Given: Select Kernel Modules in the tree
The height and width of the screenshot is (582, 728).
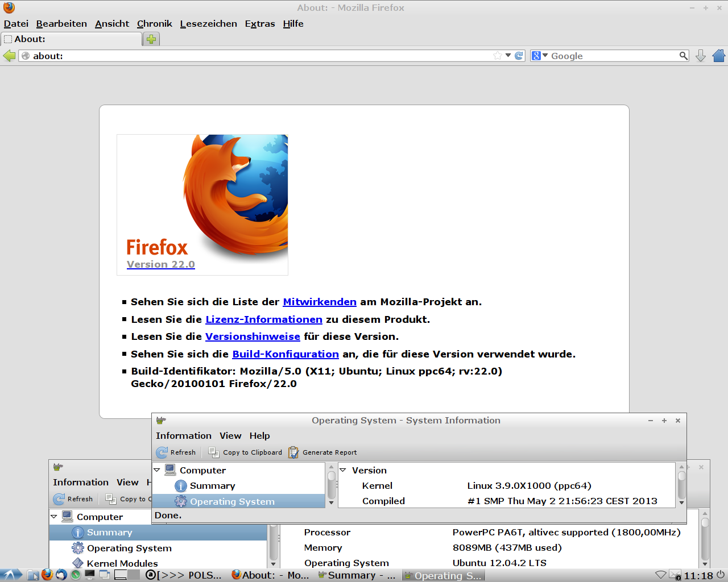Looking at the screenshot, I should (x=122, y=563).
